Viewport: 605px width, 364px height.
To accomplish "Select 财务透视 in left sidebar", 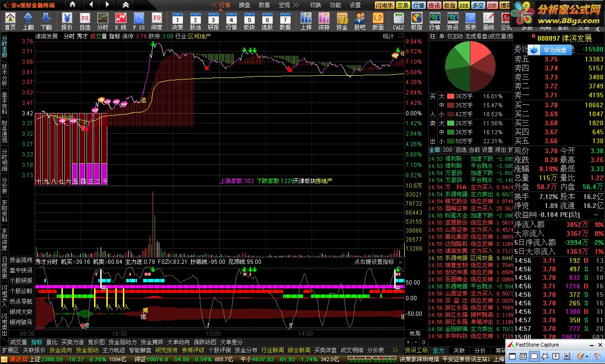I will [4, 131].
